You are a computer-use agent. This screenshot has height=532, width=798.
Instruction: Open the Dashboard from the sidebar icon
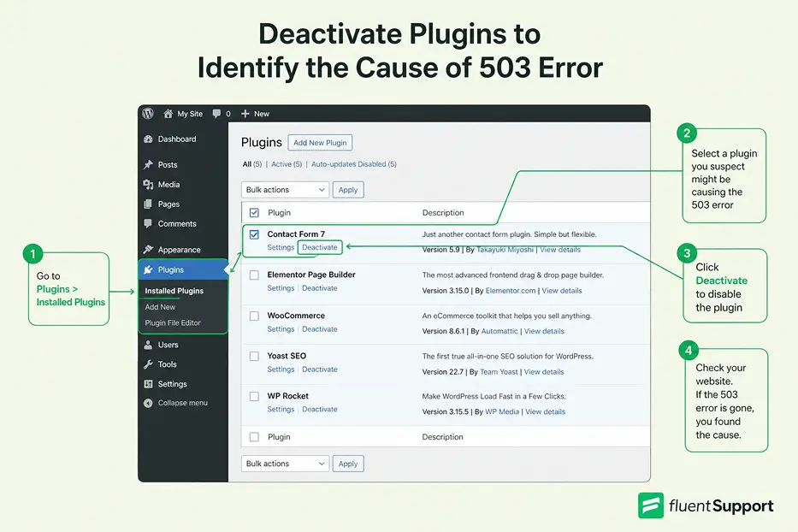(x=150, y=139)
